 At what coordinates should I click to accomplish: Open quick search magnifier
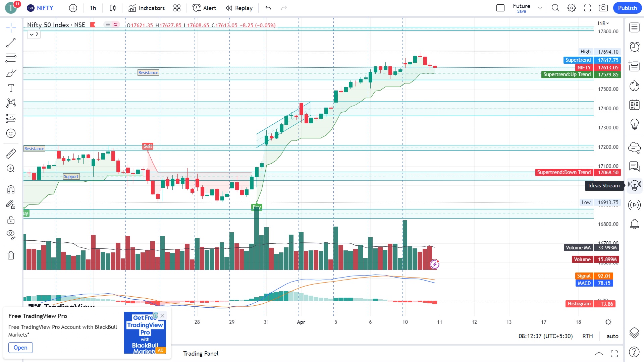tap(555, 8)
